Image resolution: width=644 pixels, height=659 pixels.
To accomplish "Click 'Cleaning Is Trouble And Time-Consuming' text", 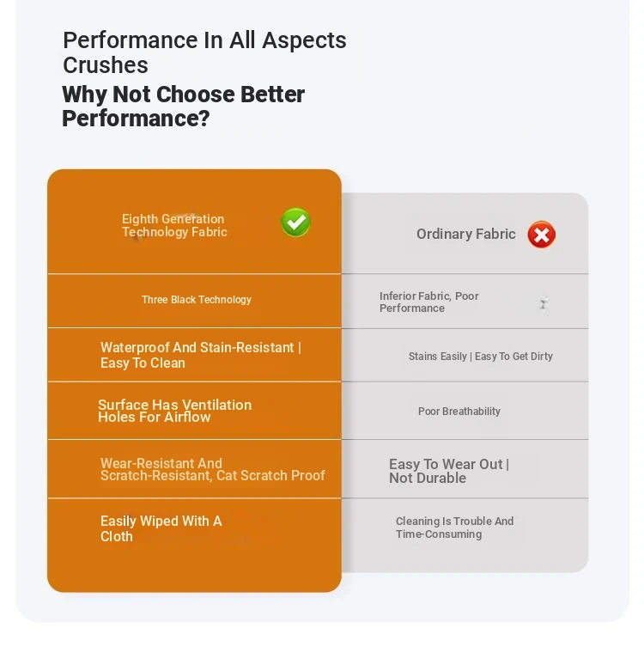I will point(454,528).
